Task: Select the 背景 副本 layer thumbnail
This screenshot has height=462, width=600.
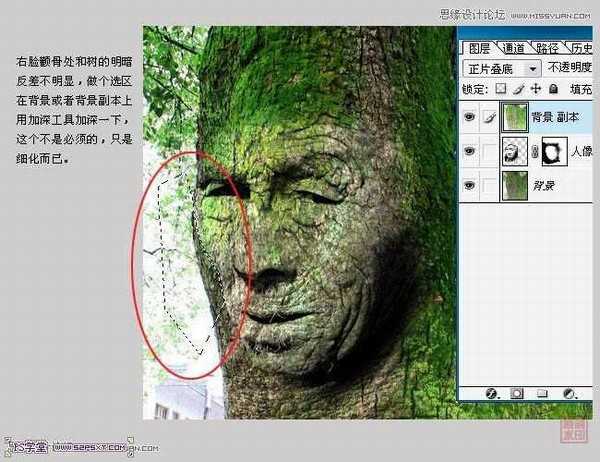Action: pos(515,118)
